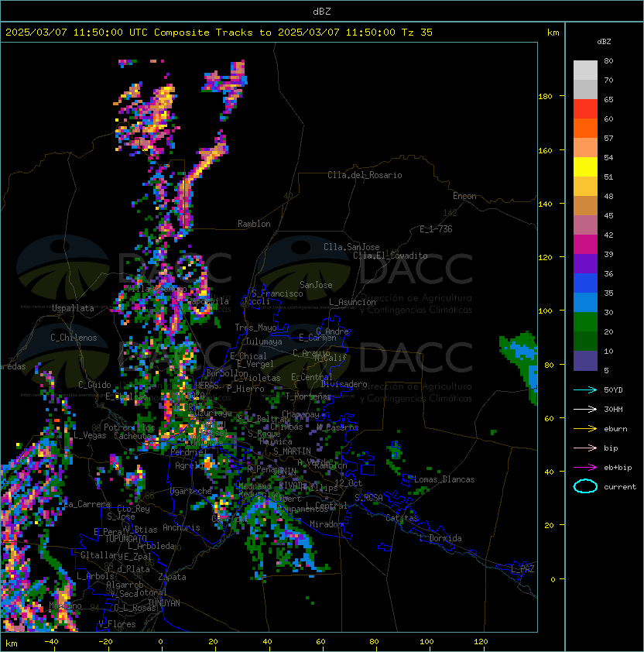The width and height of the screenshot is (644, 652).
Task: Click the white 30HM arrow in legend
Action: [x=585, y=409]
